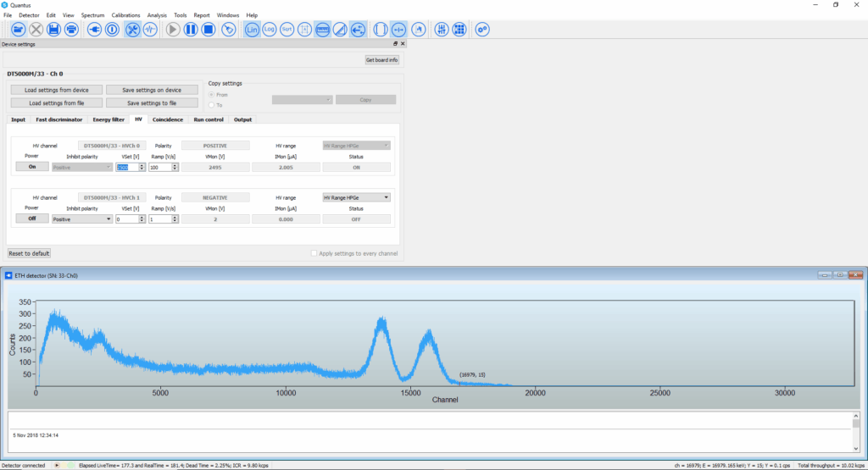Pause acquisition with the pause icon

pos(191,30)
